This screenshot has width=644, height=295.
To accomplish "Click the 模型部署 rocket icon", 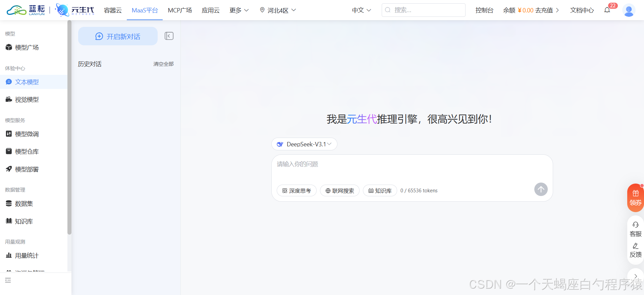I will (x=9, y=169).
